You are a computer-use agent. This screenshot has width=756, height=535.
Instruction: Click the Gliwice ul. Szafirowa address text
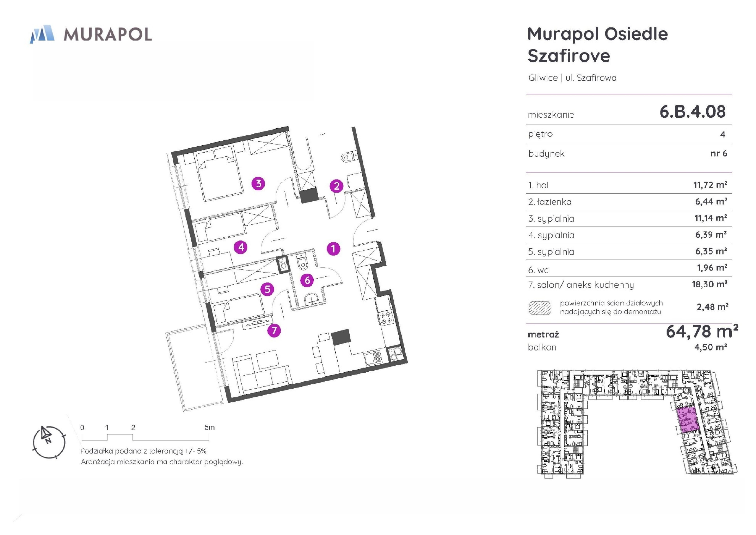tap(572, 78)
